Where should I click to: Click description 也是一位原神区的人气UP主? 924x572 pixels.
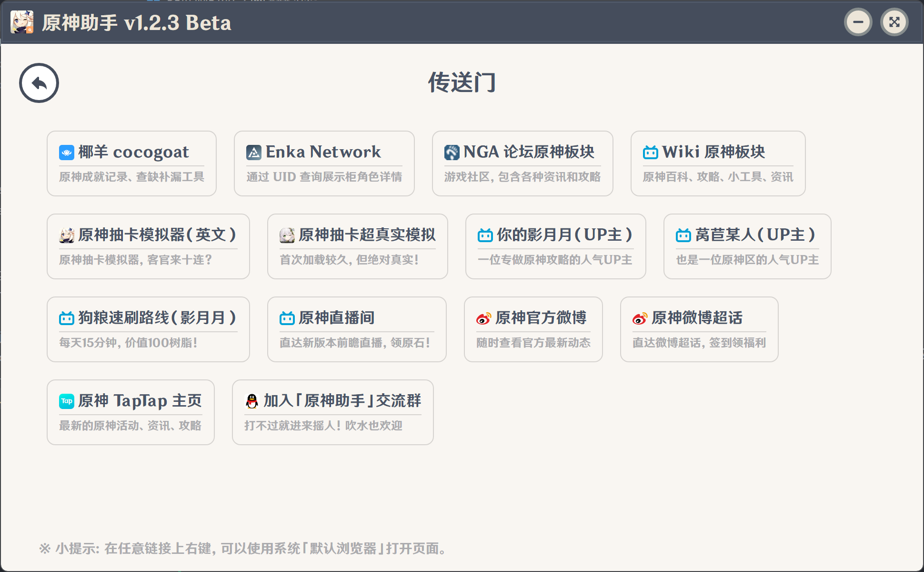[x=747, y=260]
